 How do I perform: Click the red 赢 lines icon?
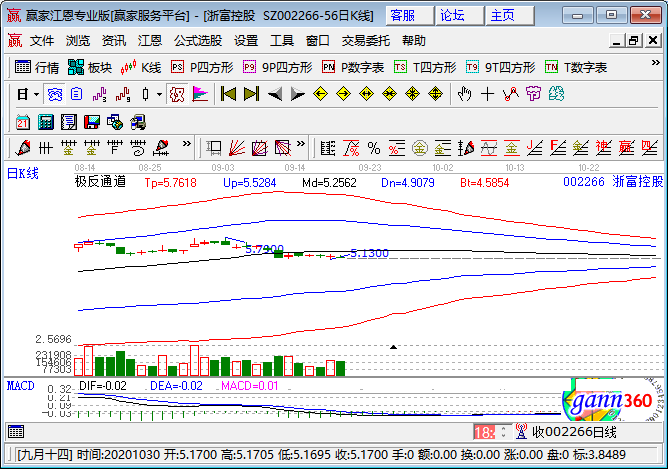coord(626,148)
